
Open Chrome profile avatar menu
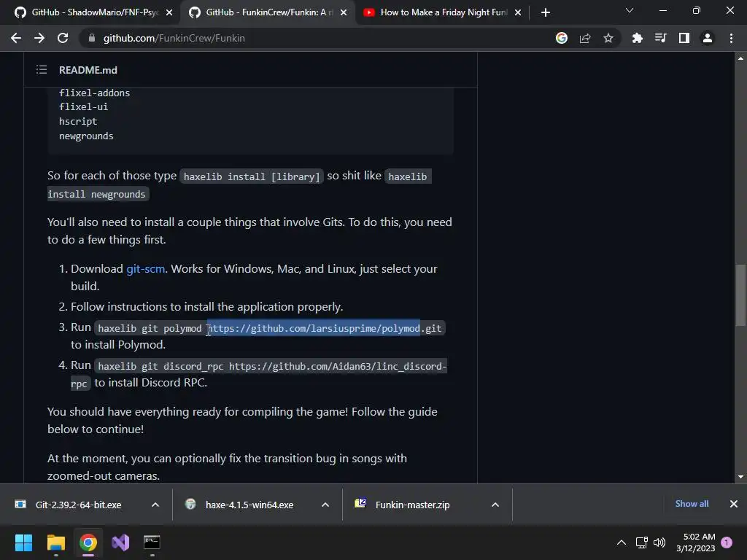[707, 38]
